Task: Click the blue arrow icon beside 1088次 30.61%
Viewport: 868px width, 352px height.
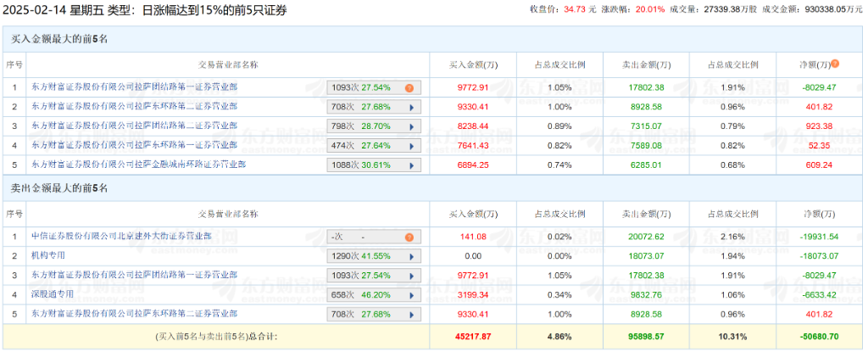Action: pyautogui.click(x=411, y=165)
